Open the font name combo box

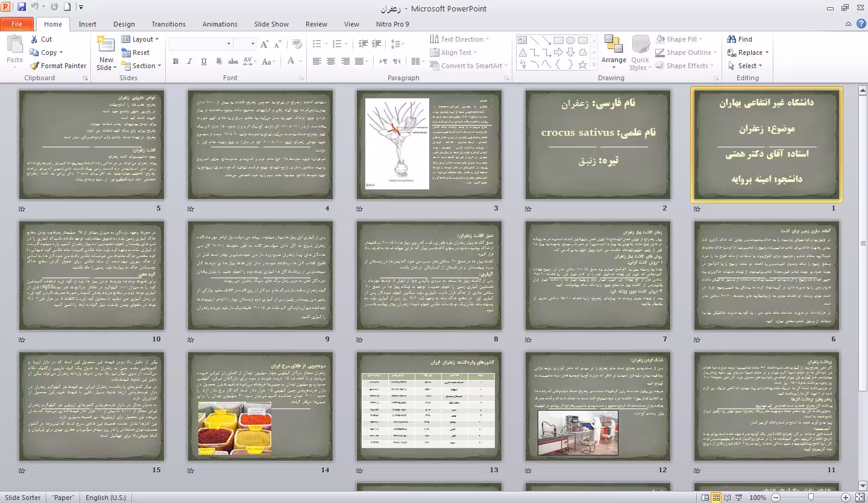pos(201,44)
